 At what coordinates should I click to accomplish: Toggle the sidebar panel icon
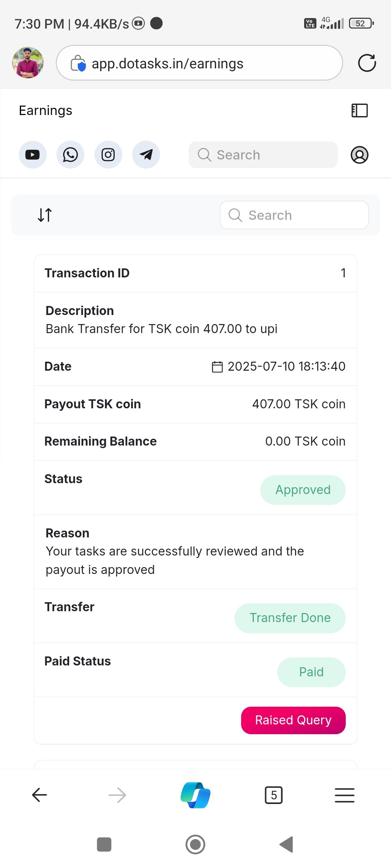(x=360, y=111)
